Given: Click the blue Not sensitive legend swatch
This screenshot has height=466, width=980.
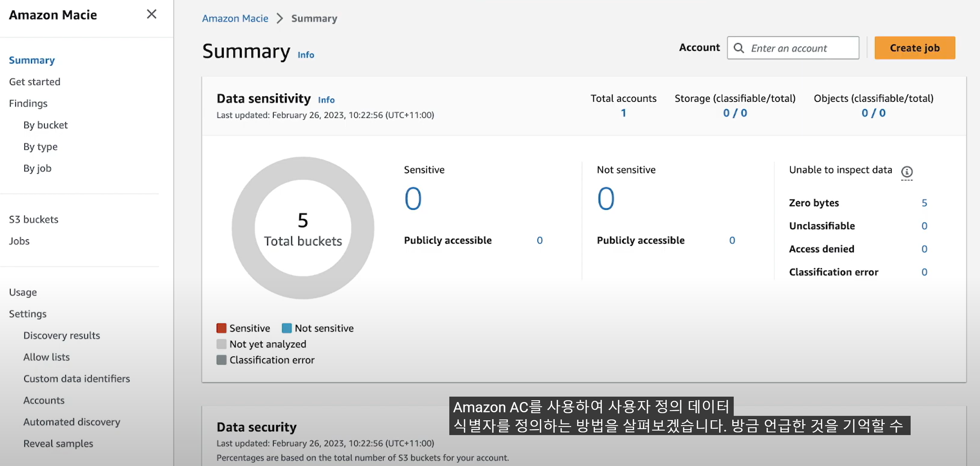Looking at the screenshot, I should [x=287, y=328].
